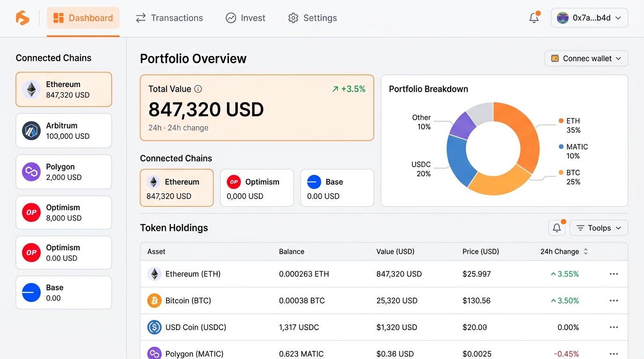Image resolution: width=644 pixels, height=359 pixels.
Task: Click the Arbitrum logo icon
Action: click(31, 131)
